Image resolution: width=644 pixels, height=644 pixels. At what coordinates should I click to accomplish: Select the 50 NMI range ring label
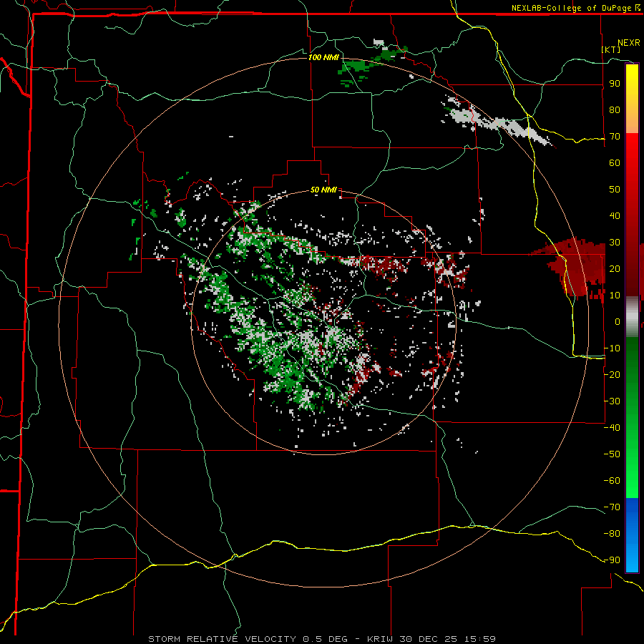323,190
